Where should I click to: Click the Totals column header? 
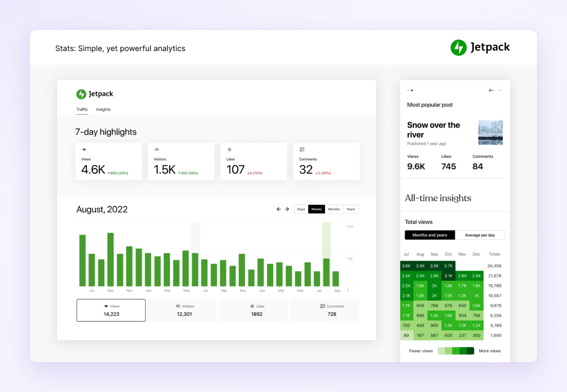click(494, 254)
